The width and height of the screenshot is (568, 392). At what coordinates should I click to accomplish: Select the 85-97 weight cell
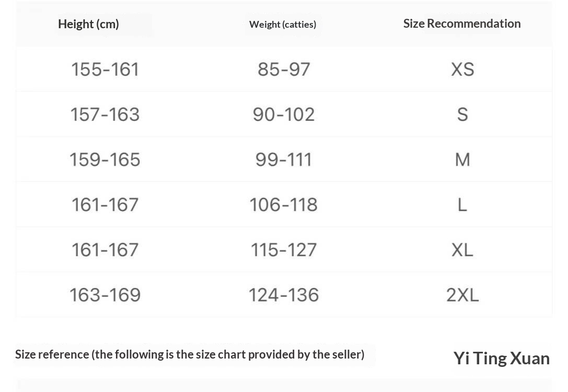pyautogui.click(x=284, y=70)
